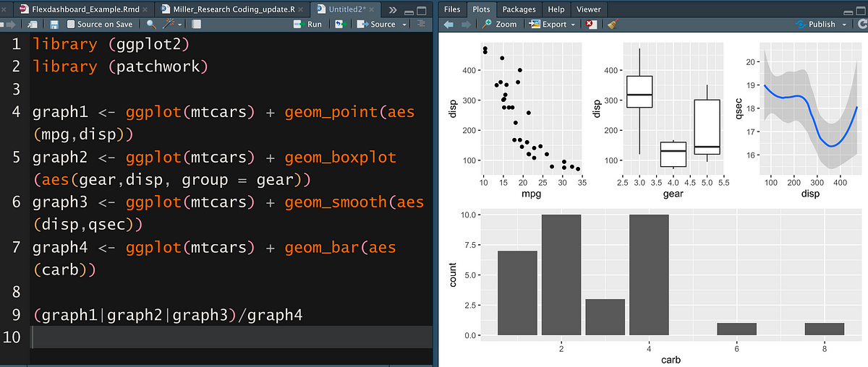Viewport: 868px width, 367px height.
Task: Switch to the Files tab
Action: click(x=451, y=9)
